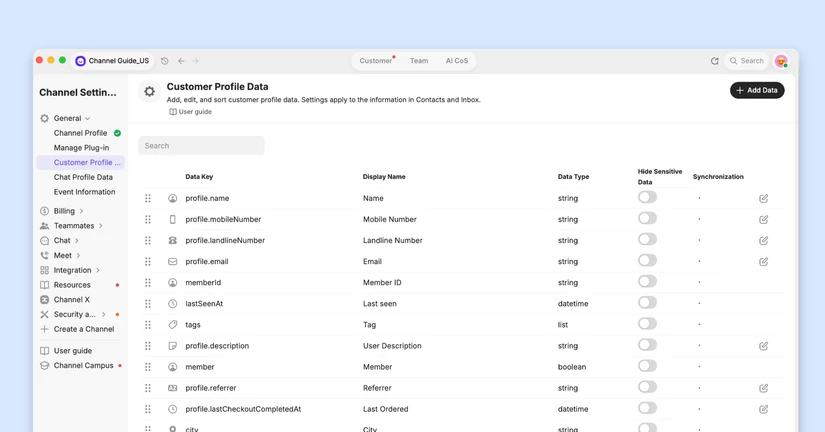Edit the profile.mobileNumber row
This screenshot has width=825, height=432.
coord(763,219)
